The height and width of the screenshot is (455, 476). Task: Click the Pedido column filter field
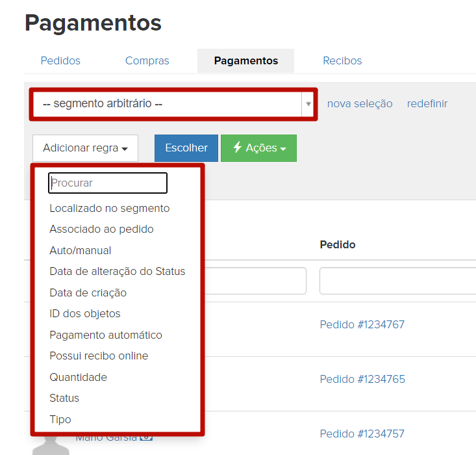397,281
